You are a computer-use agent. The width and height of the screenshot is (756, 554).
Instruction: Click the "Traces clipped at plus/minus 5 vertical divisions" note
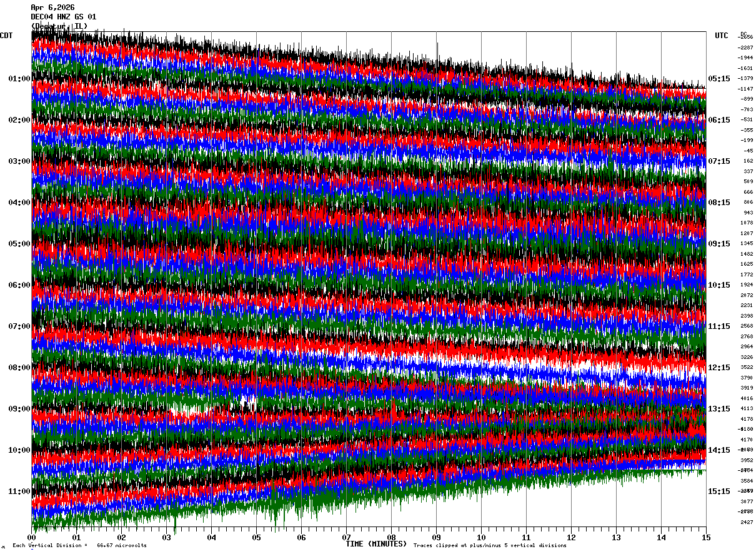[x=490, y=545]
